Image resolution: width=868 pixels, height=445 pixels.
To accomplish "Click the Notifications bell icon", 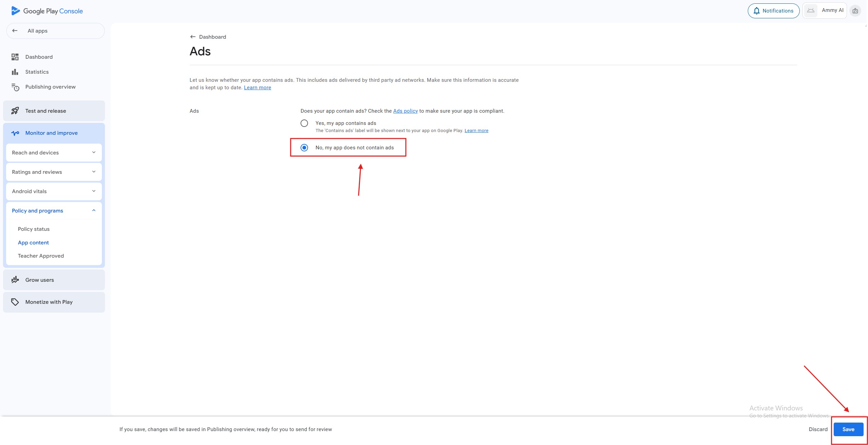I will pos(757,11).
